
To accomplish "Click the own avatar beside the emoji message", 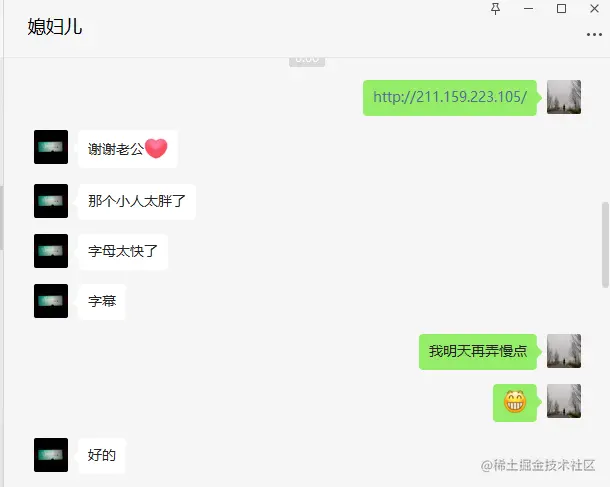I will click(x=564, y=401).
